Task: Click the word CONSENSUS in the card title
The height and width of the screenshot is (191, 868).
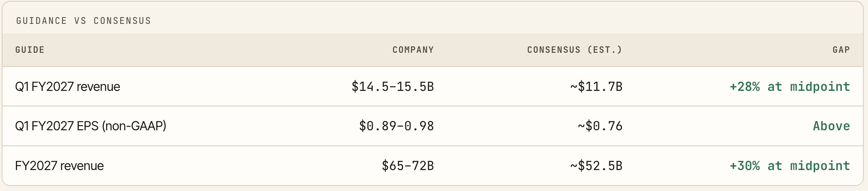Action: point(122,21)
